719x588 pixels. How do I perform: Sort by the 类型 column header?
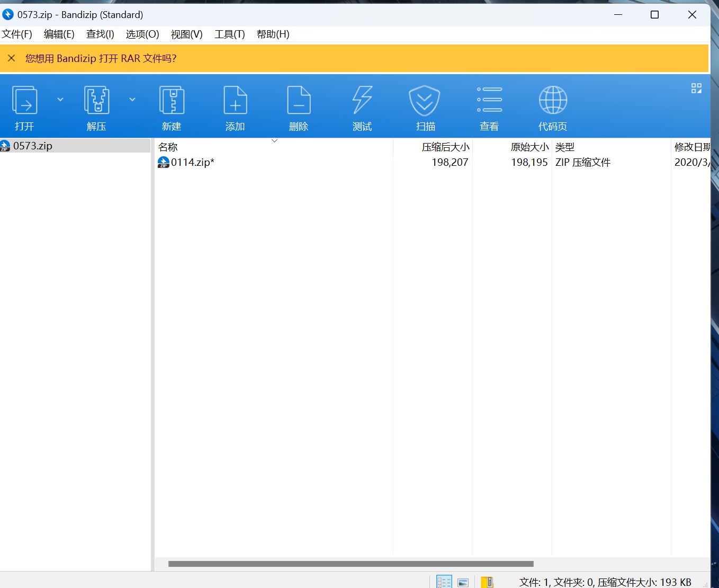[612, 147]
